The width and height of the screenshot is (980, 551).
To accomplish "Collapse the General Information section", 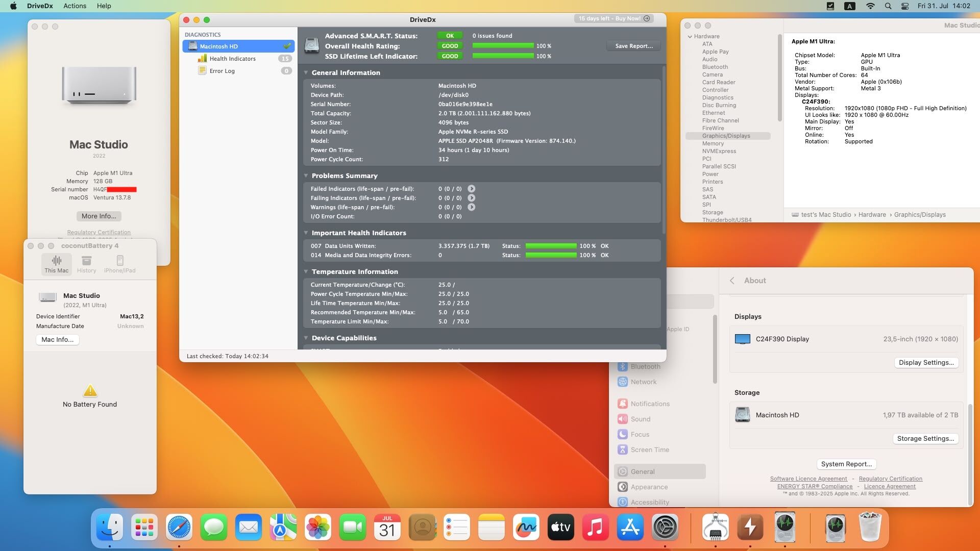I will [x=306, y=72].
